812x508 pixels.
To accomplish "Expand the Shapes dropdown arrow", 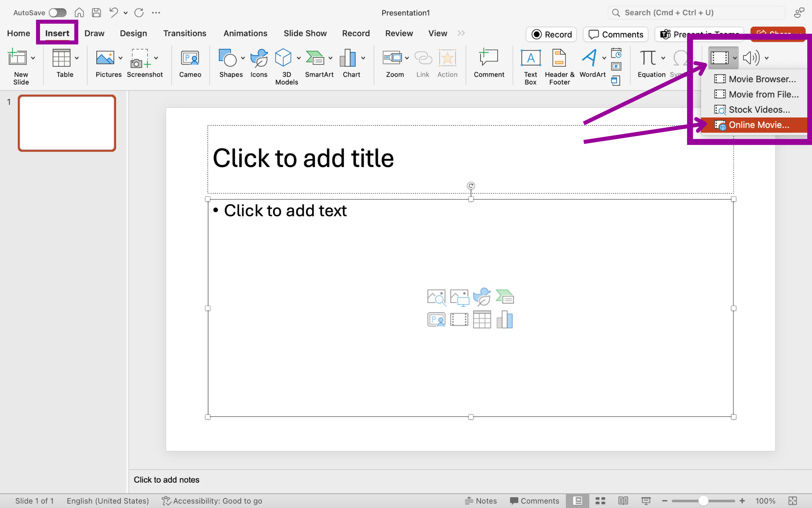I will click(243, 58).
